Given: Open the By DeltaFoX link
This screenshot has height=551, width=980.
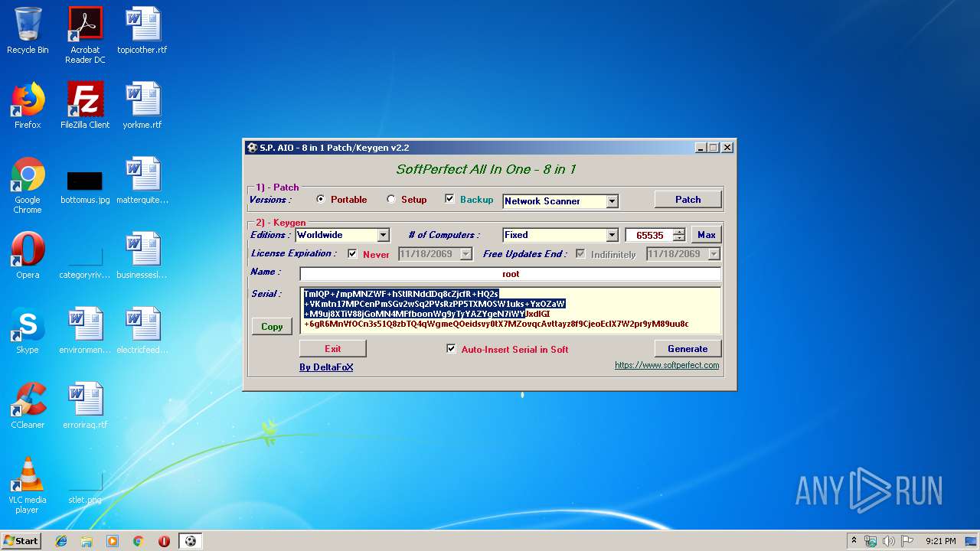Looking at the screenshot, I should coord(326,367).
